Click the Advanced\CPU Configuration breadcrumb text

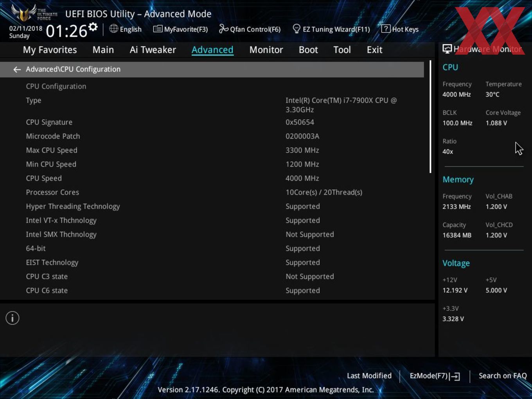73,69
